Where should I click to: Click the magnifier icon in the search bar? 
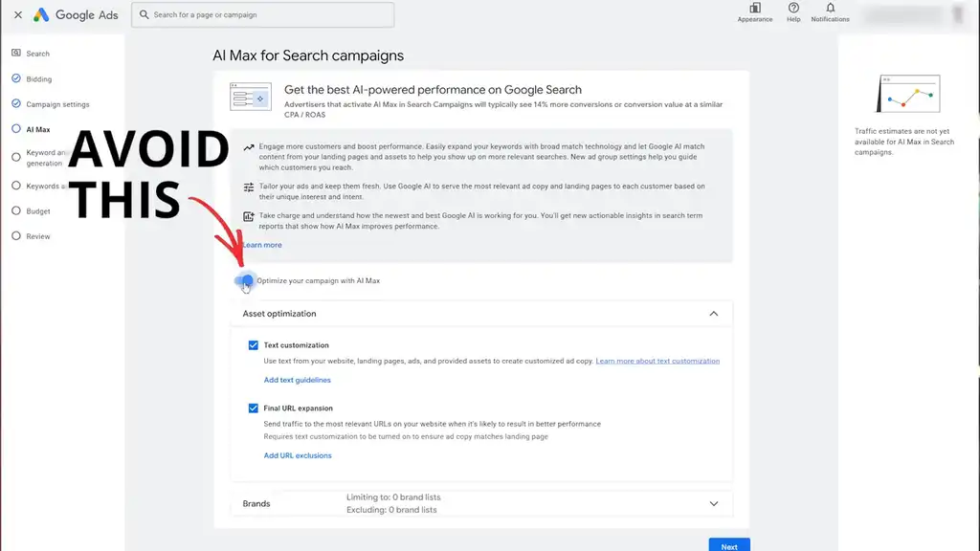coord(144,14)
